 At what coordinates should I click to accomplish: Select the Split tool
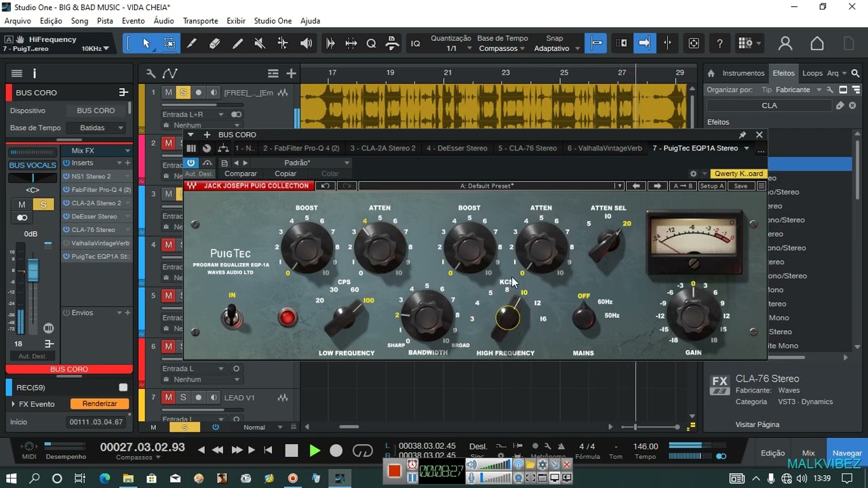(x=192, y=43)
